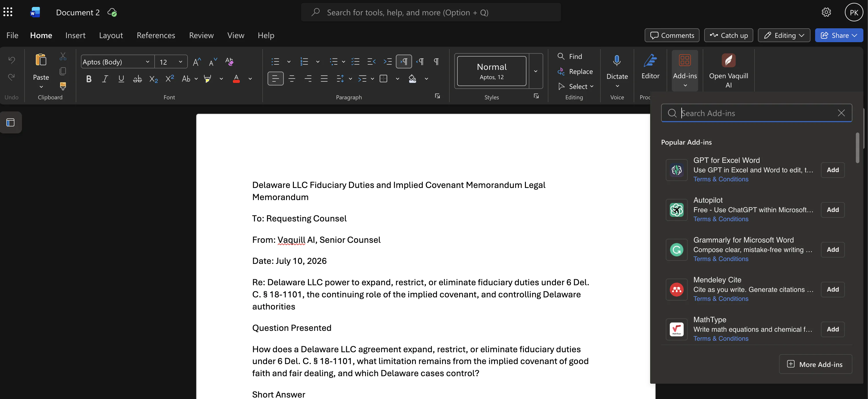The height and width of the screenshot is (399, 868).
Task: Click the Copy icon
Action: coord(63,71)
